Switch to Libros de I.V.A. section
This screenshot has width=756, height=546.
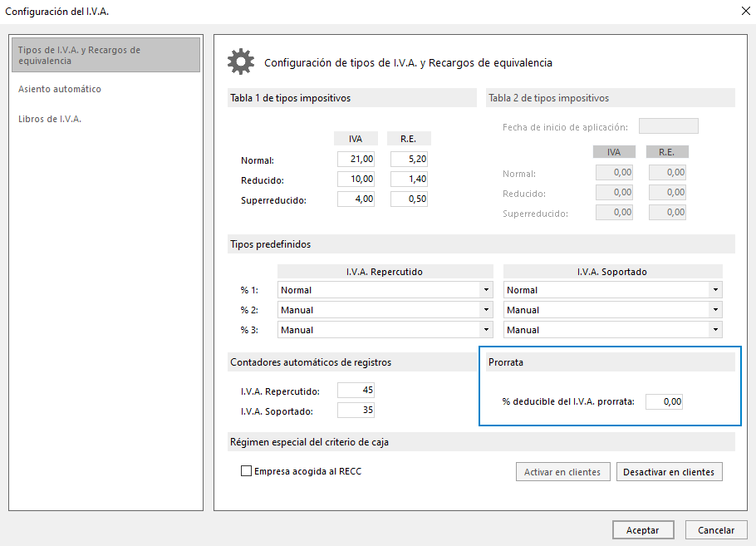tap(50, 119)
